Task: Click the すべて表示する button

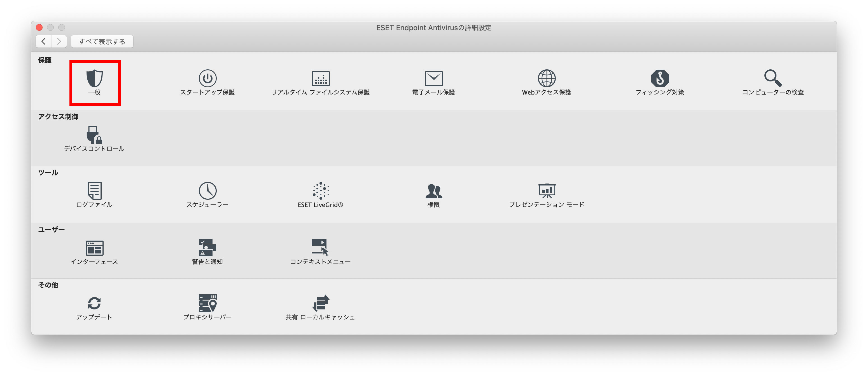Action: (x=102, y=41)
